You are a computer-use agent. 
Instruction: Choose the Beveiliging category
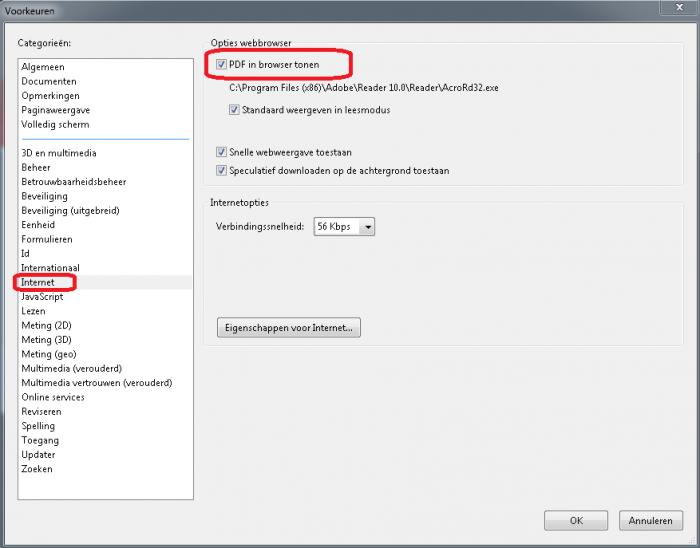pyautogui.click(x=45, y=196)
